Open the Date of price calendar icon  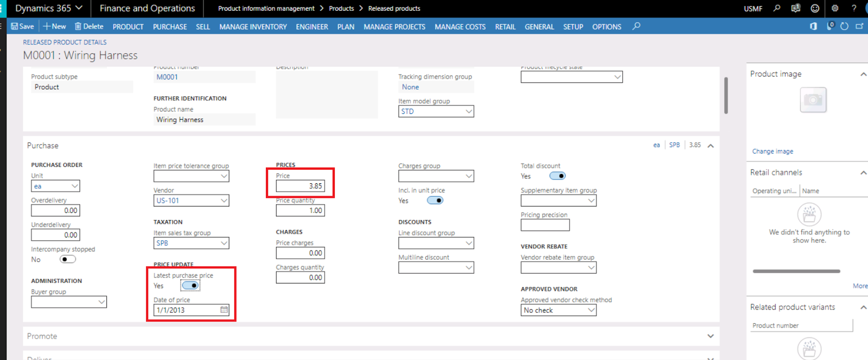[224, 310]
